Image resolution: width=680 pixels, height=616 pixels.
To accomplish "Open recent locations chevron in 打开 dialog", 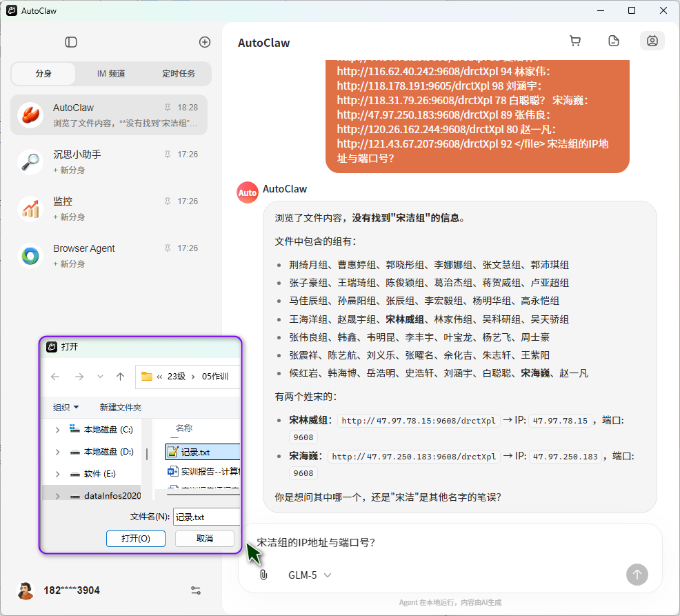I will [100, 377].
